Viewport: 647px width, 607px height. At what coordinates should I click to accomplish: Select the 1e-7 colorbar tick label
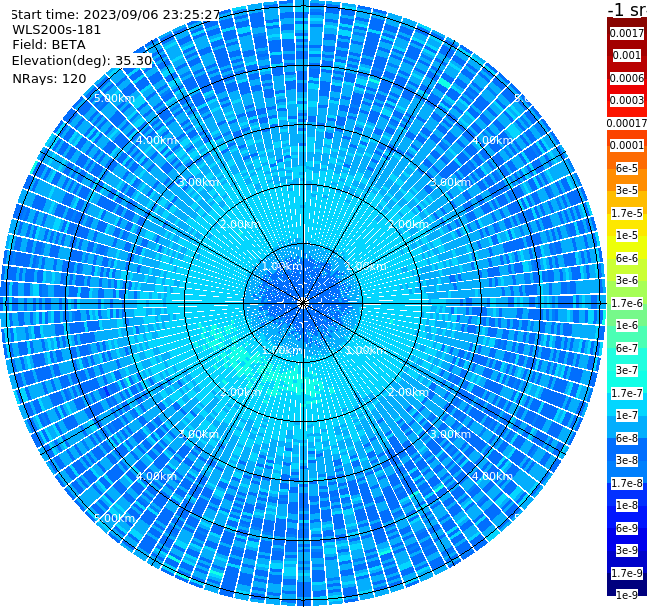(x=627, y=415)
